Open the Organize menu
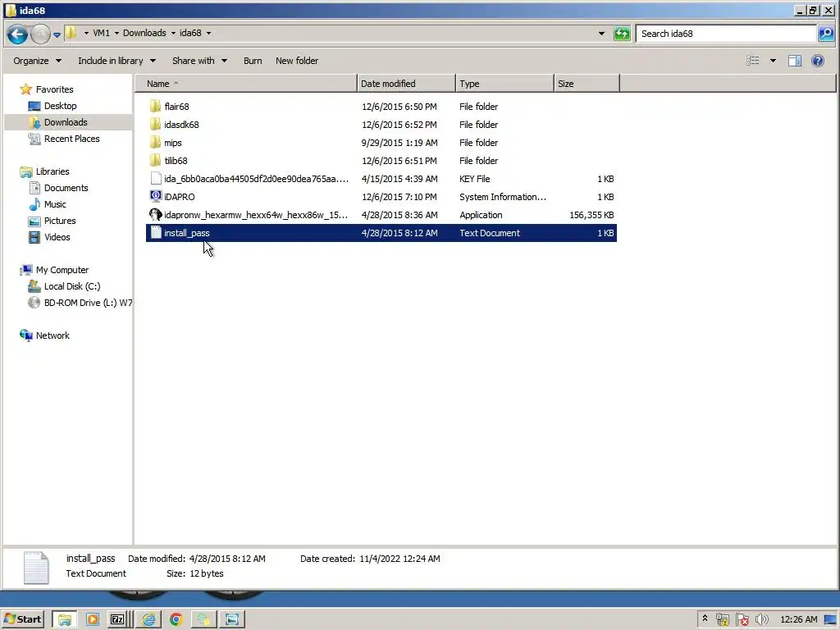 [x=37, y=61]
